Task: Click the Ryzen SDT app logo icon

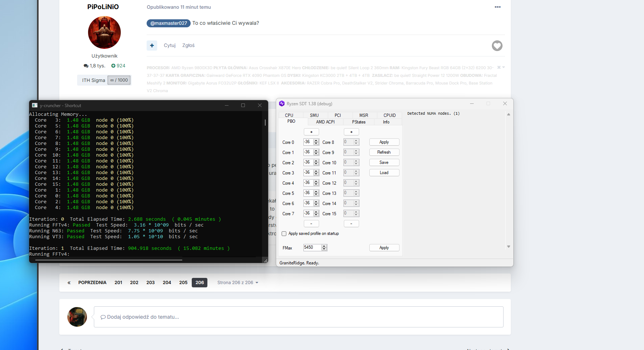Action: pos(282,104)
